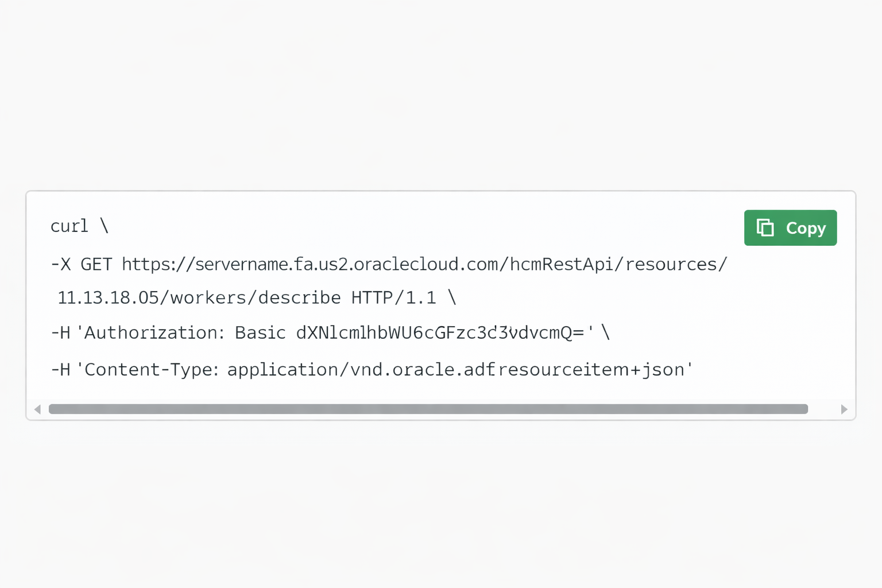Click the word "curl" in the first line
Image resolution: width=882 pixels, height=588 pixels.
(69, 226)
